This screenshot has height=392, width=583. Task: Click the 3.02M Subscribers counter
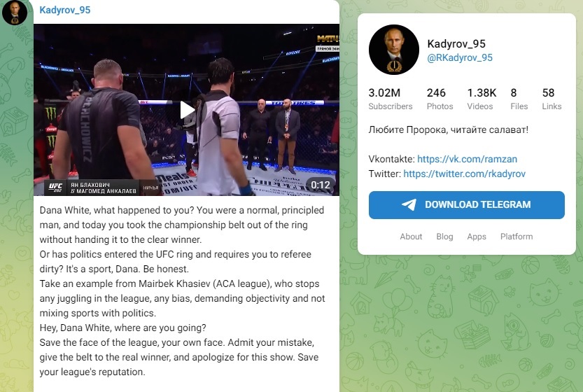(391, 99)
